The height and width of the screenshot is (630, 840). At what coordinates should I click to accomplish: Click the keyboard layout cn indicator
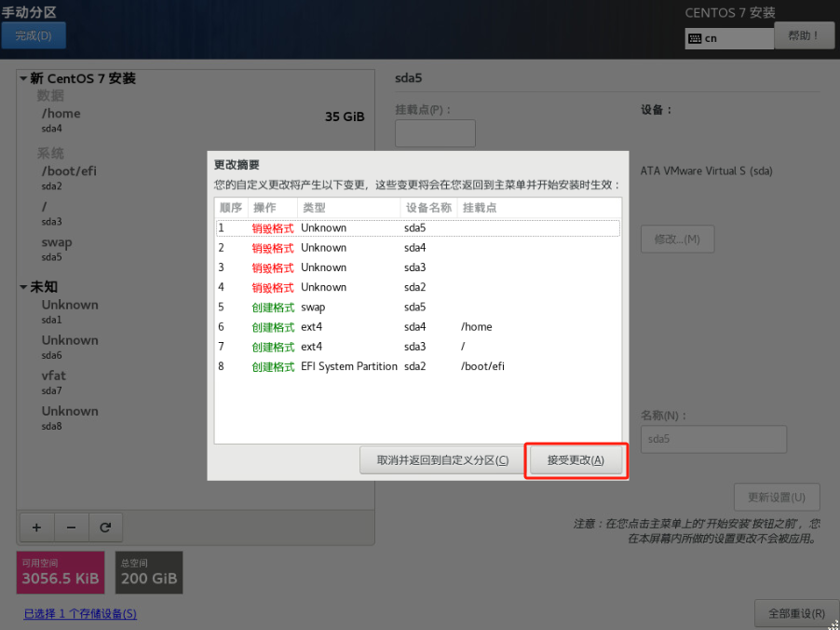(728, 38)
